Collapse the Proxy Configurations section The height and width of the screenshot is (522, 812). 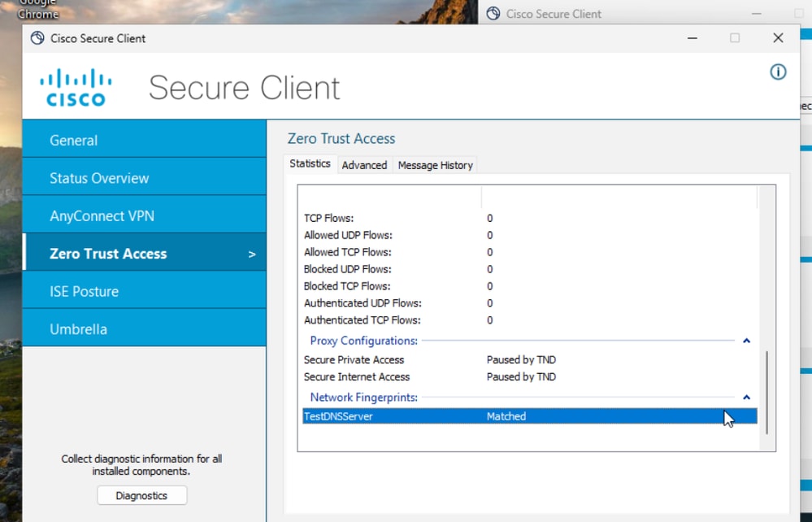746,341
